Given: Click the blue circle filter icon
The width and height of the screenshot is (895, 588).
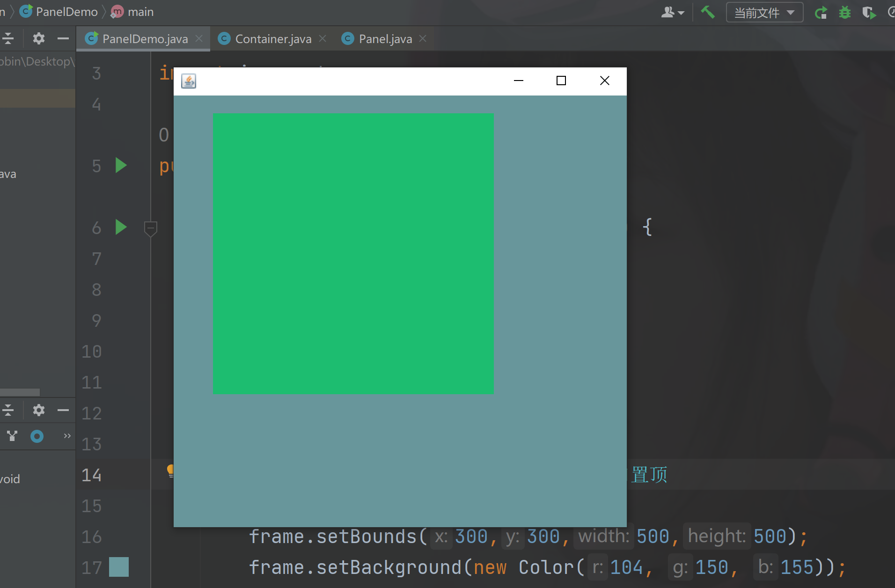Looking at the screenshot, I should pyautogui.click(x=37, y=436).
